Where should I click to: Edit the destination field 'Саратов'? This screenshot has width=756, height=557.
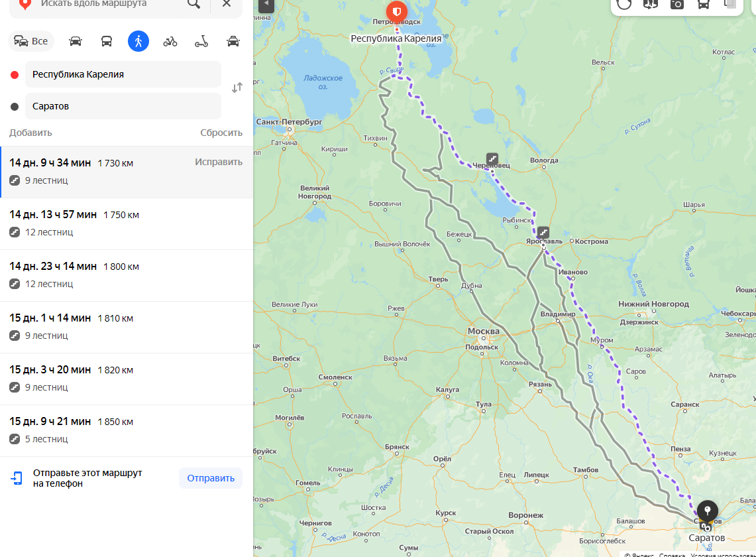pyautogui.click(x=123, y=106)
